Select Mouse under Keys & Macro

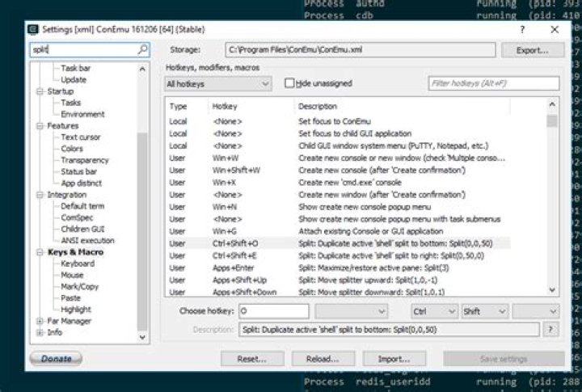point(72,276)
